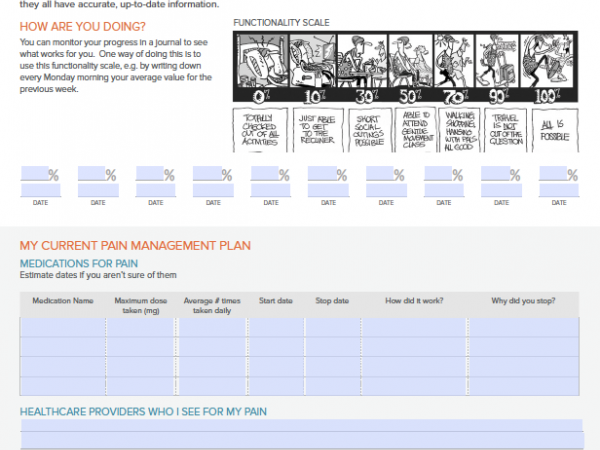Focus the fourth DATE field from the left
600x450 pixels.
pos(213,190)
